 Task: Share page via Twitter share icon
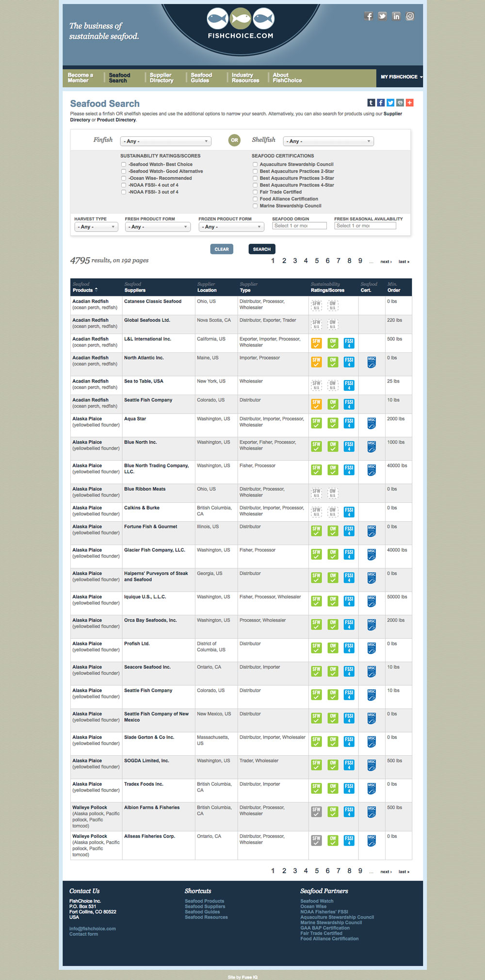(x=390, y=102)
